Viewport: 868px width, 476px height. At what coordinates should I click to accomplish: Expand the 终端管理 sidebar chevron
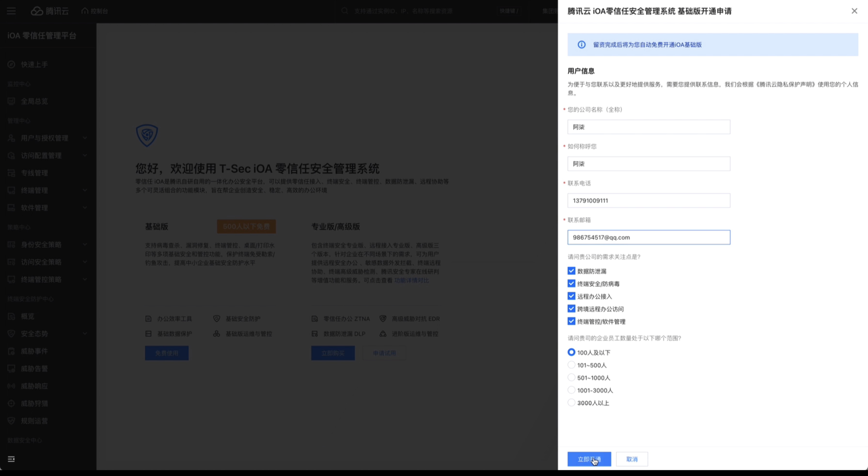[x=85, y=190]
